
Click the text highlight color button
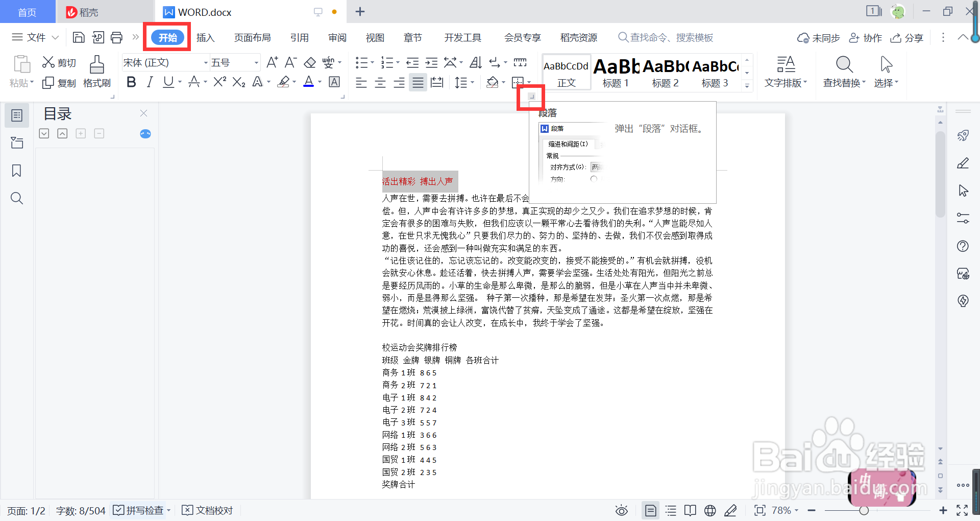pyautogui.click(x=284, y=82)
